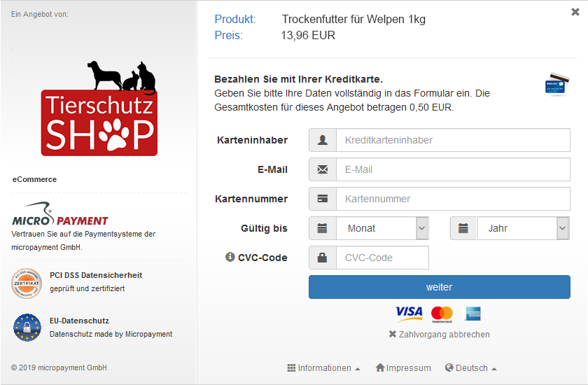
Task: Click the CVC-Code info icon
Action: coord(230,257)
